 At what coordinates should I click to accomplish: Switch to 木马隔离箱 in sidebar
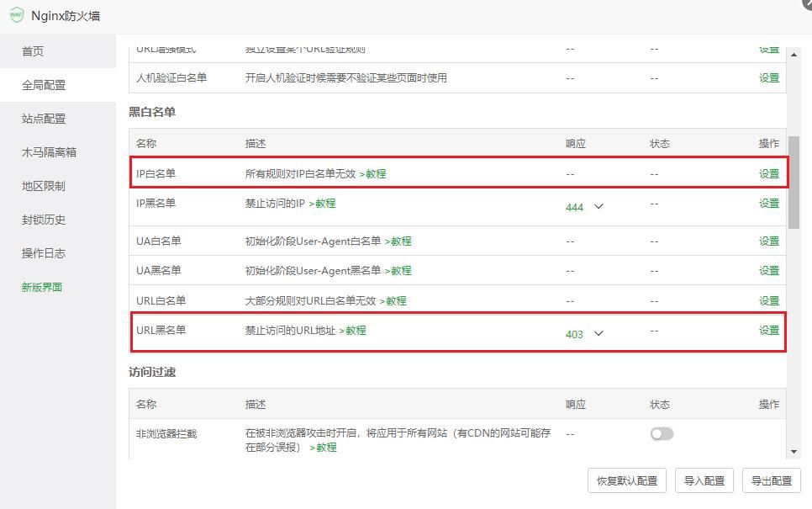click(49, 152)
